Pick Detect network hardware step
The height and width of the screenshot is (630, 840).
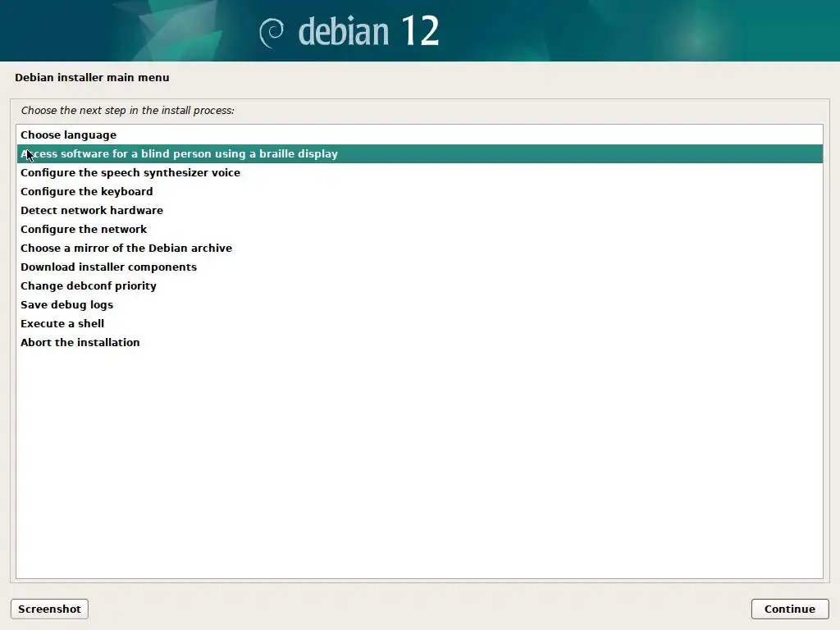coord(419,210)
